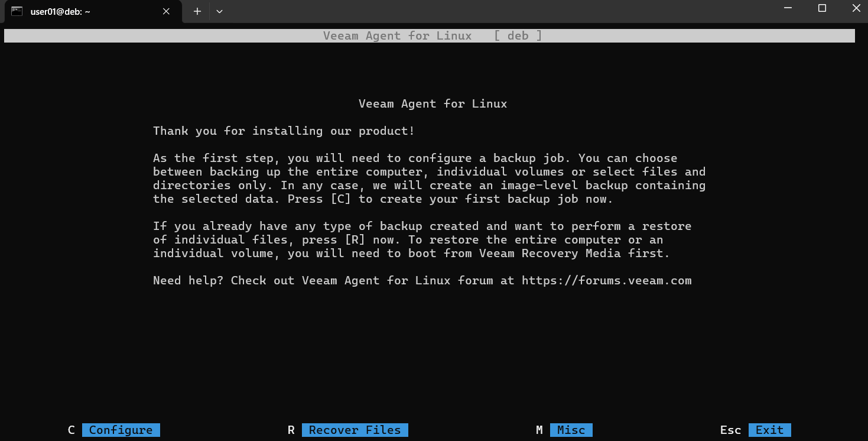Image resolution: width=868 pixels, height=441 pixels.
Task: Click the 'Thank you for installing' line
Action: (284, 131)
